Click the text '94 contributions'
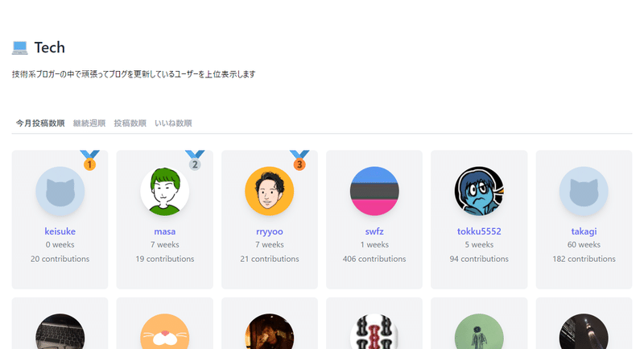The image size is (644, 349). point(479,259)
